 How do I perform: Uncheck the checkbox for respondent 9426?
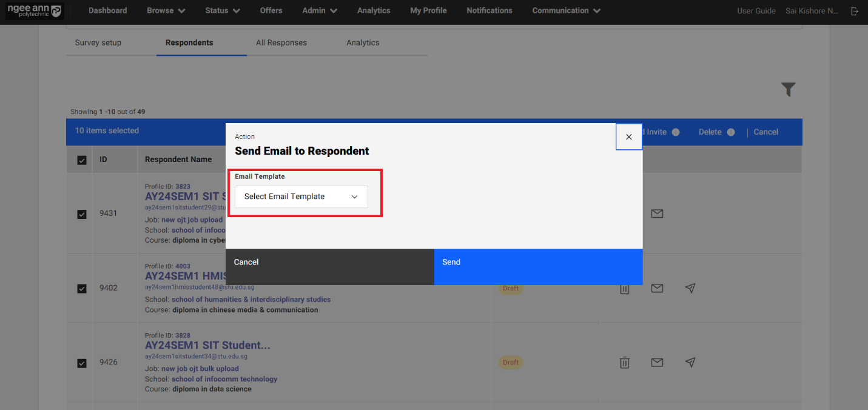[x=82, y=363]
